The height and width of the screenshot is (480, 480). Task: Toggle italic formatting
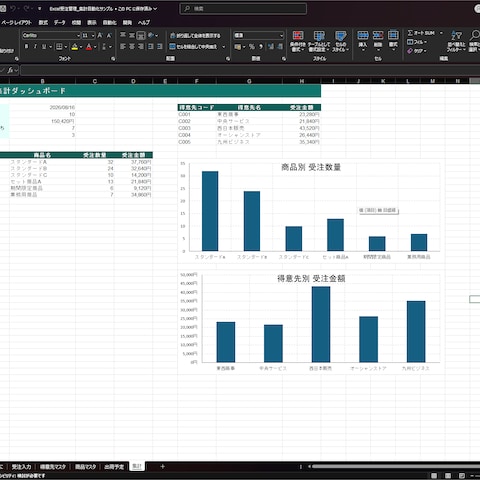[35, 47]
